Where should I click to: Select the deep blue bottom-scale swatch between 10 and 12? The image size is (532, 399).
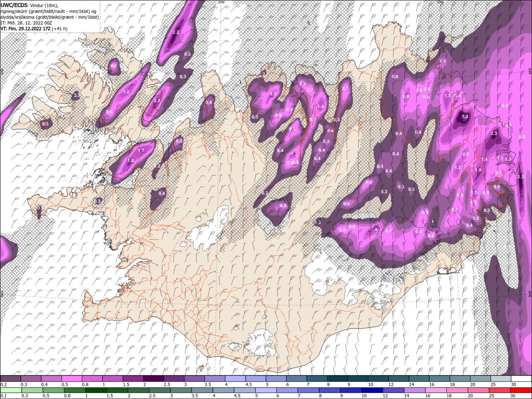pyautogui.click(x=372, y=390)
